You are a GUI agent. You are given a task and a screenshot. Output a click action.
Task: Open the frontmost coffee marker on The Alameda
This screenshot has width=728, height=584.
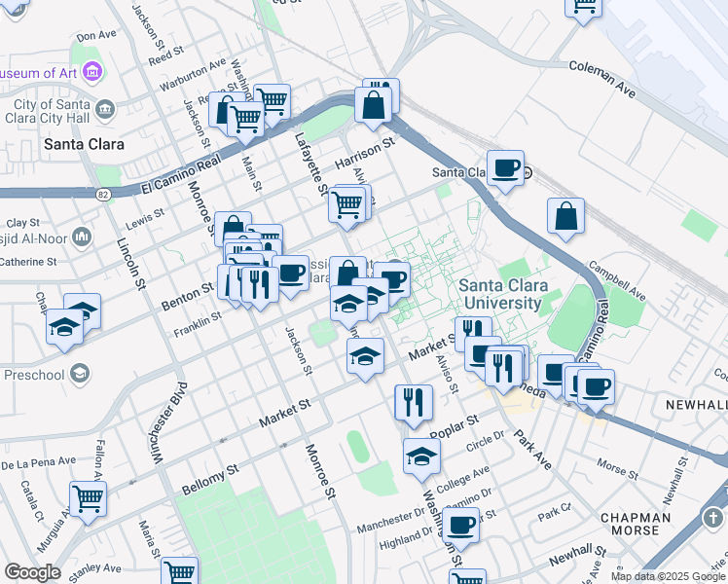[x=597, y=388]
